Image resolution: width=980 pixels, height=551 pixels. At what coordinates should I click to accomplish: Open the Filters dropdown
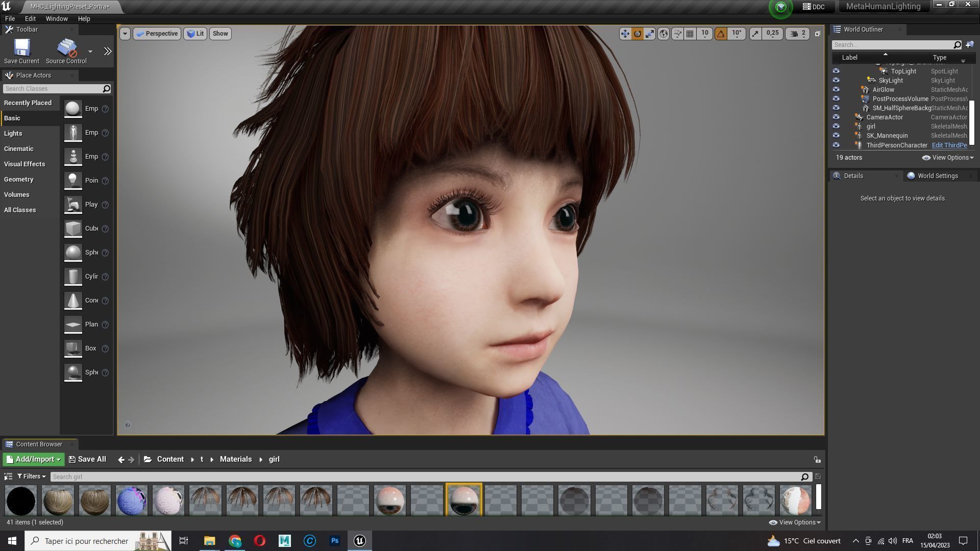(31, 477)
